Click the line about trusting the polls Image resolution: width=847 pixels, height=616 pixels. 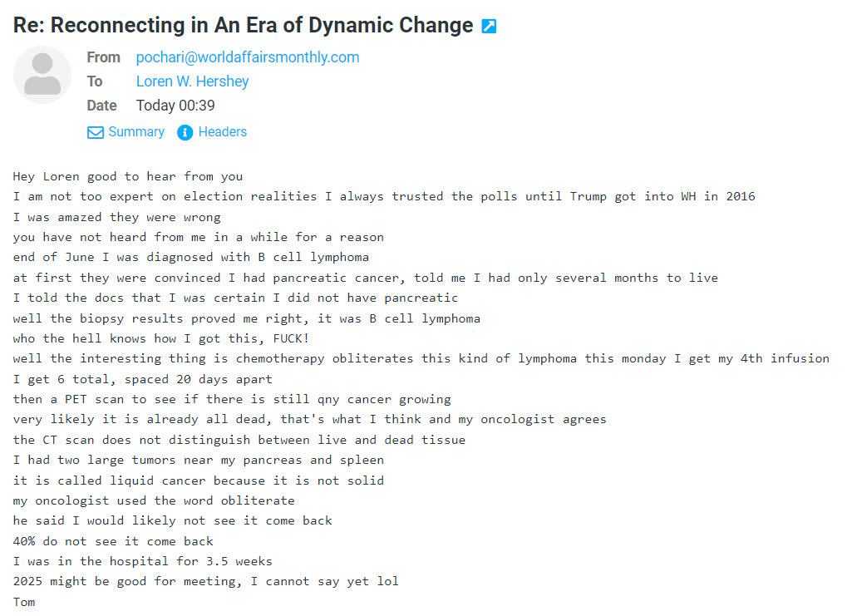tap(384, 197)
